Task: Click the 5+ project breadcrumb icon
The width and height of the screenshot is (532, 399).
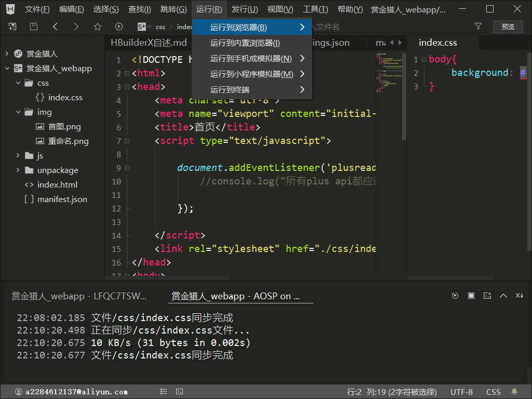Action: pos(141,26)
